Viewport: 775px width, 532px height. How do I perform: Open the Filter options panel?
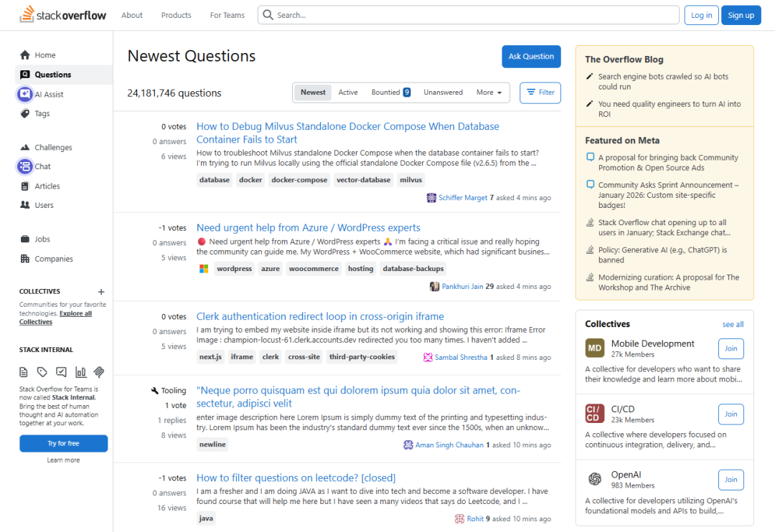point(540,92)
